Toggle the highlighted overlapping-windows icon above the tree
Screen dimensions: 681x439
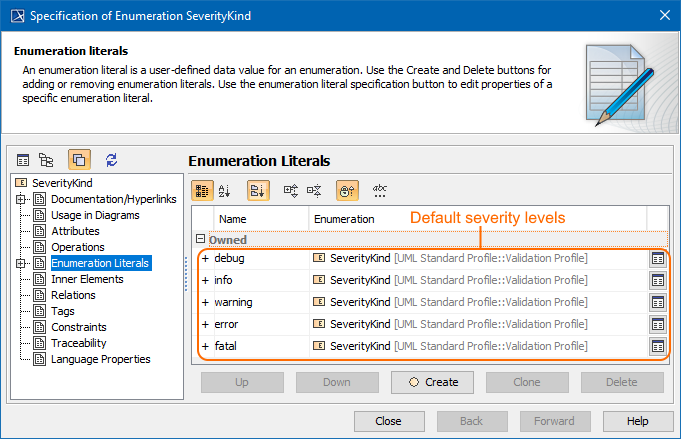tap(79, 159)
